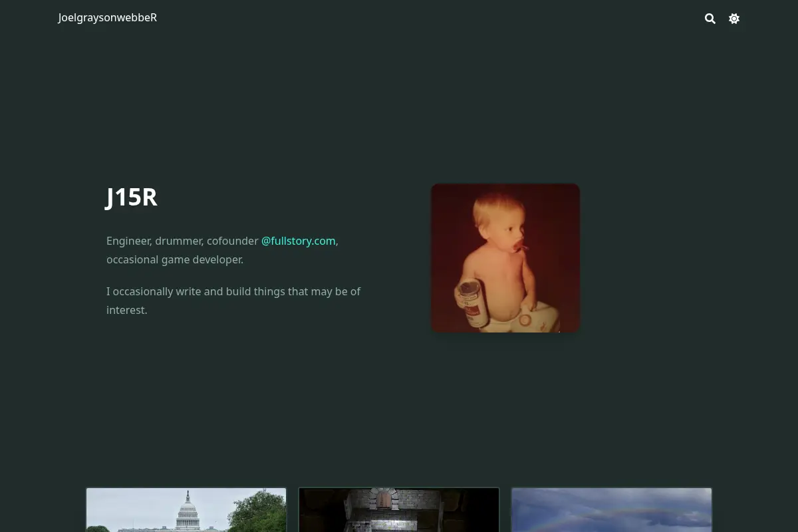
Task: Click the baby portrait photo
Action: (505, 258)
